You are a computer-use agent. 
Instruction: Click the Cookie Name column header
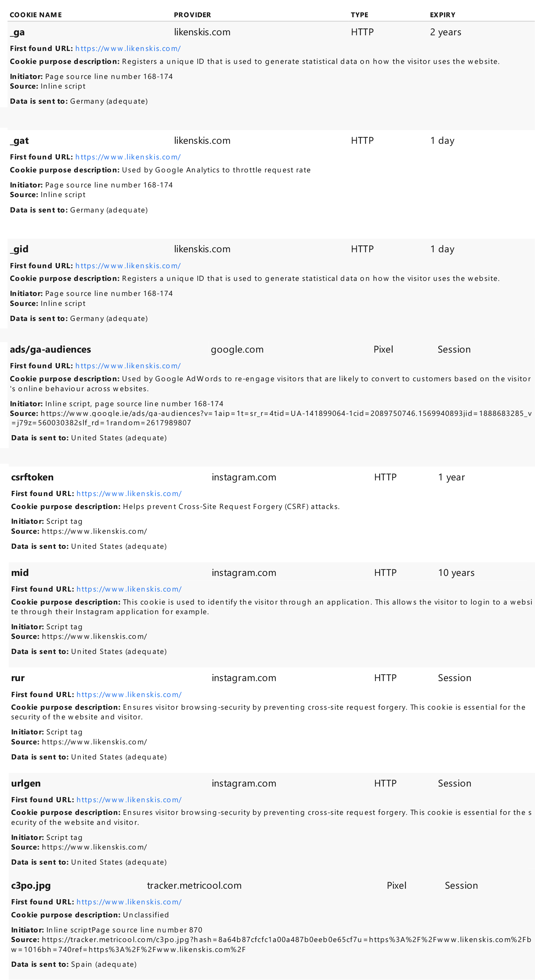point(36,15)
